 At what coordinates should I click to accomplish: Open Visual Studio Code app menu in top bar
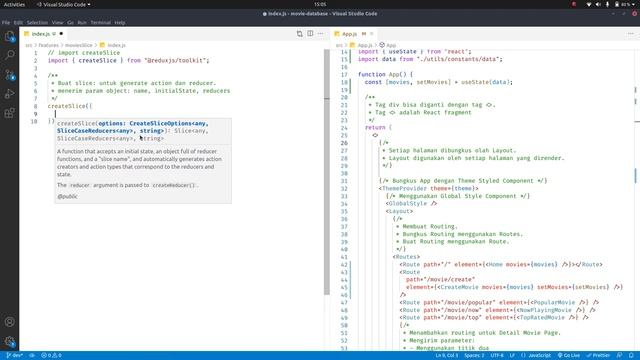pyautogui.click(x=63, y=4)
